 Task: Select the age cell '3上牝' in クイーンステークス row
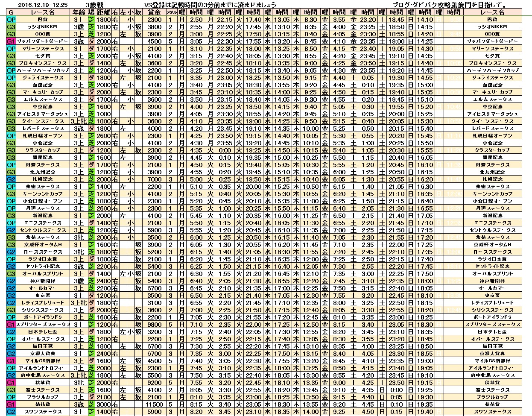coord(79,121)
